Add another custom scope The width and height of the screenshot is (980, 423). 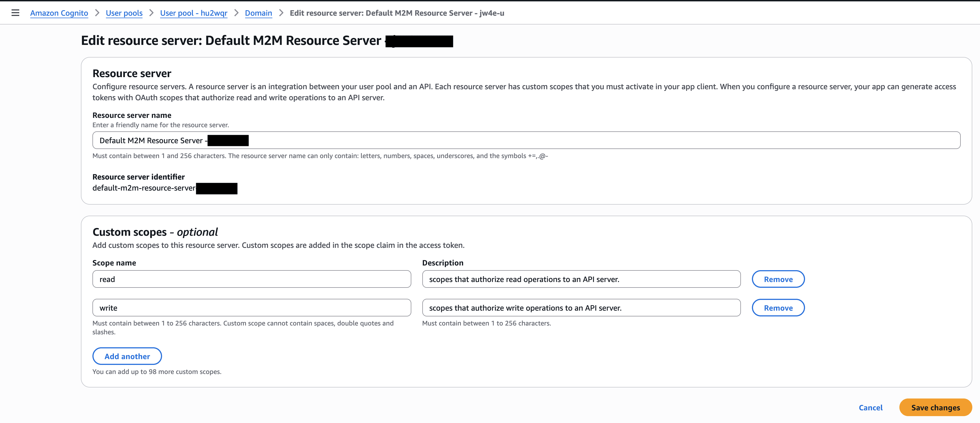tap(127, 356)
